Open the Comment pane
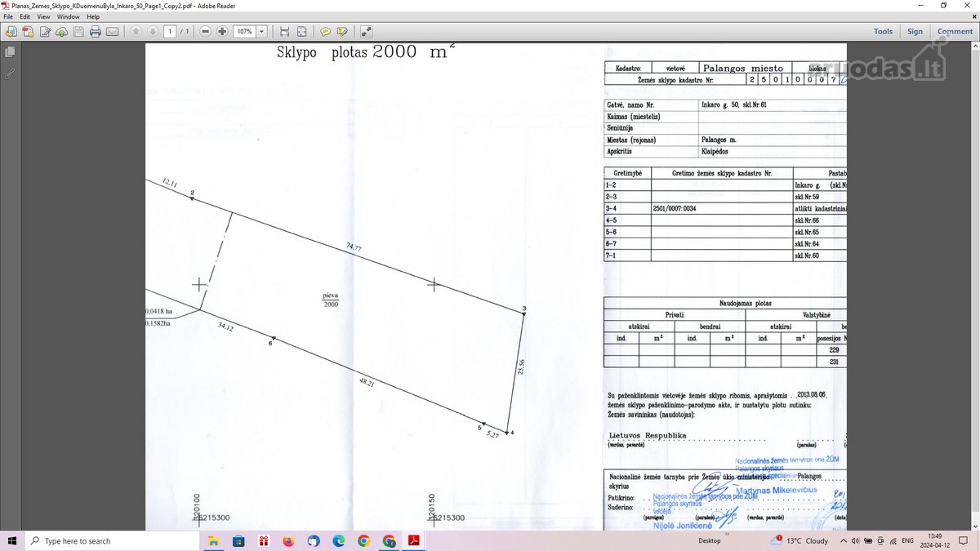This screenshot has height=551, width=980. [954, 32]
